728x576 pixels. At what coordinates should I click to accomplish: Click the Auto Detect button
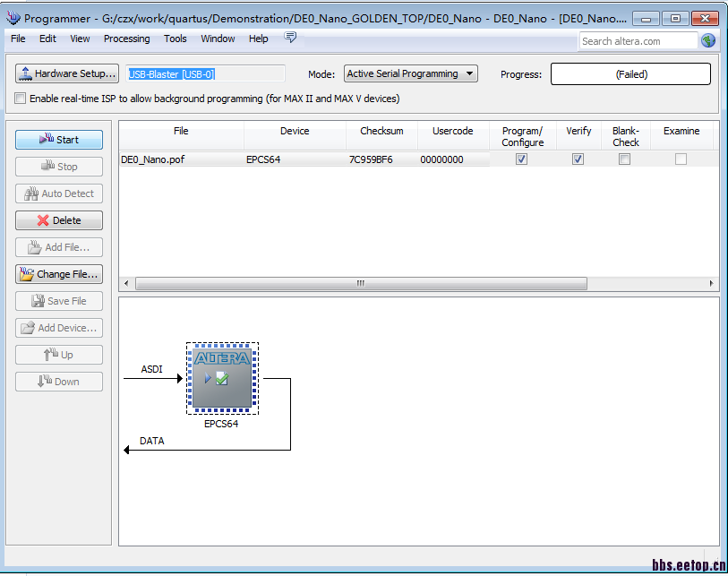point(59,193)
